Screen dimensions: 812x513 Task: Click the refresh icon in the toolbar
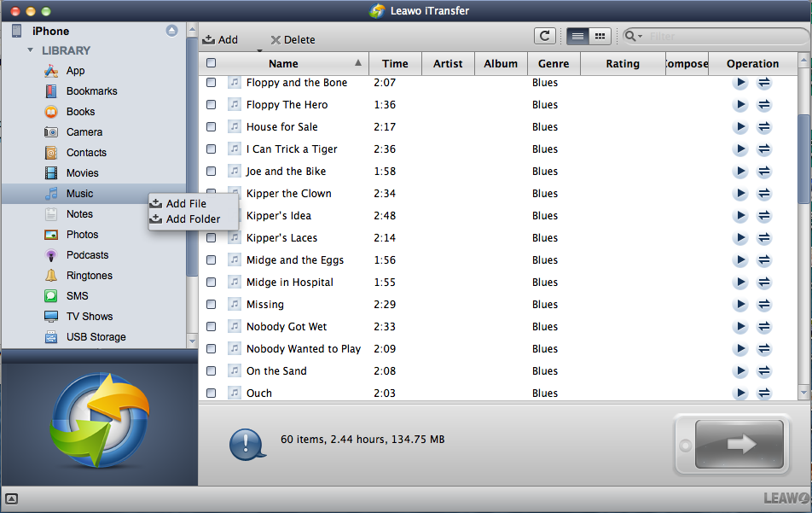pos(544,36)
